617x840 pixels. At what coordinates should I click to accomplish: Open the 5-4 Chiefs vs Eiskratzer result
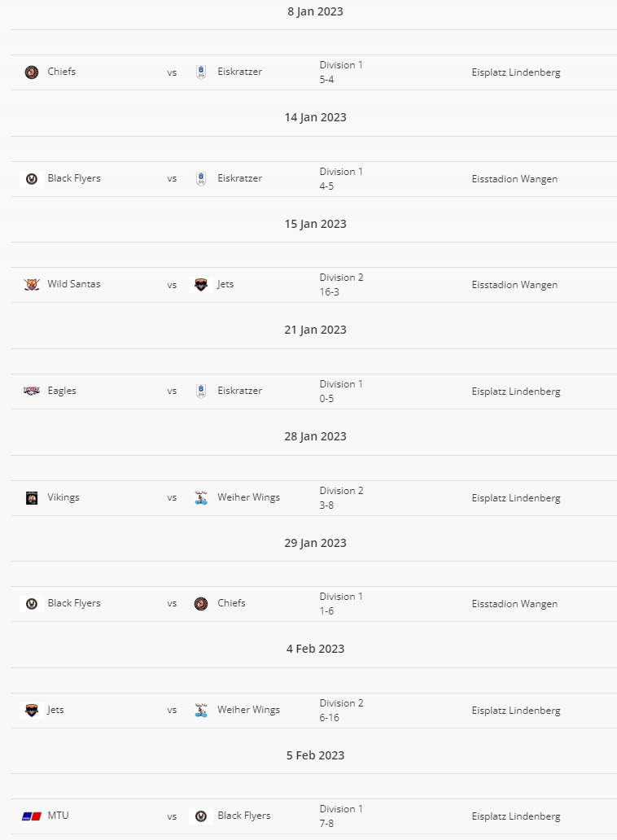click(326, 79)
